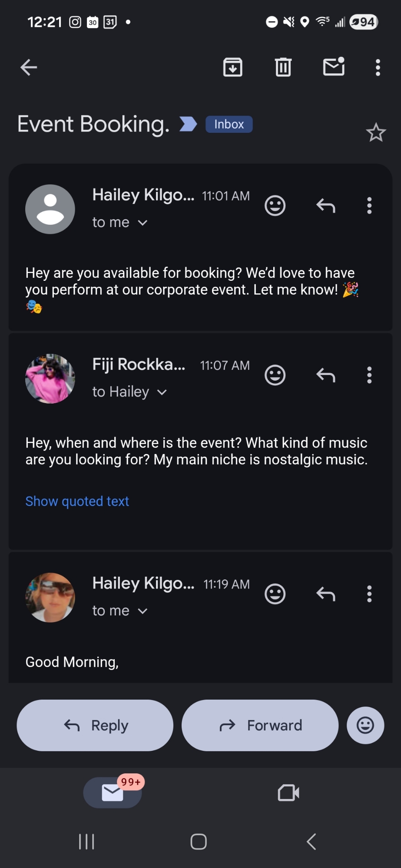Expand recipient details on the 11:19 AM message
The image size is (401, 868).
click(143, 611)
